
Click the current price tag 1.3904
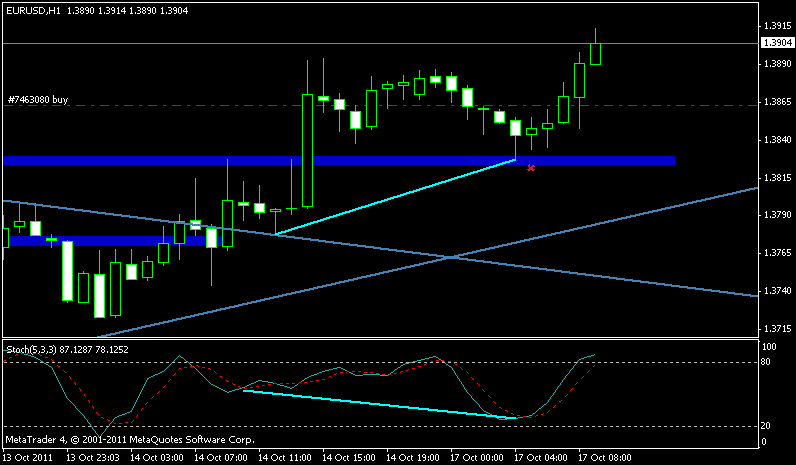[778, 43]
